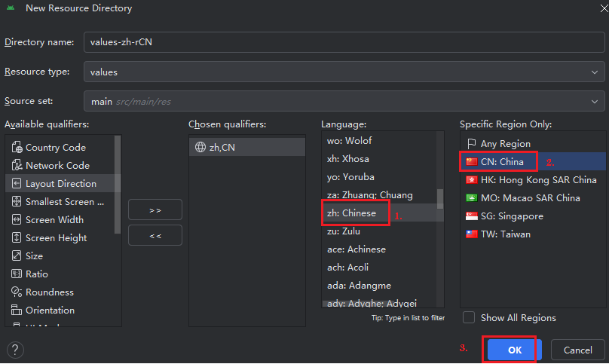The image size is (609, 364).
Task: Click the Country Code qualifier icon
Action: (x=17, y=147)
